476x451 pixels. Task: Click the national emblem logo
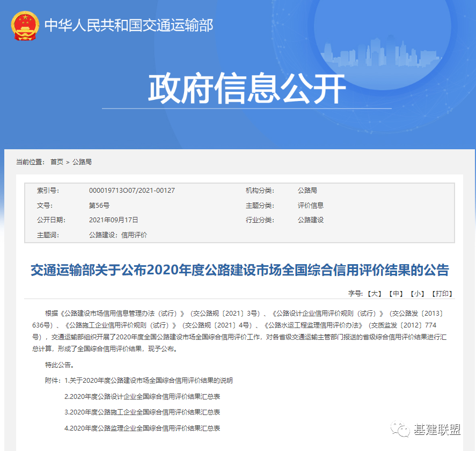pos(25,25)
